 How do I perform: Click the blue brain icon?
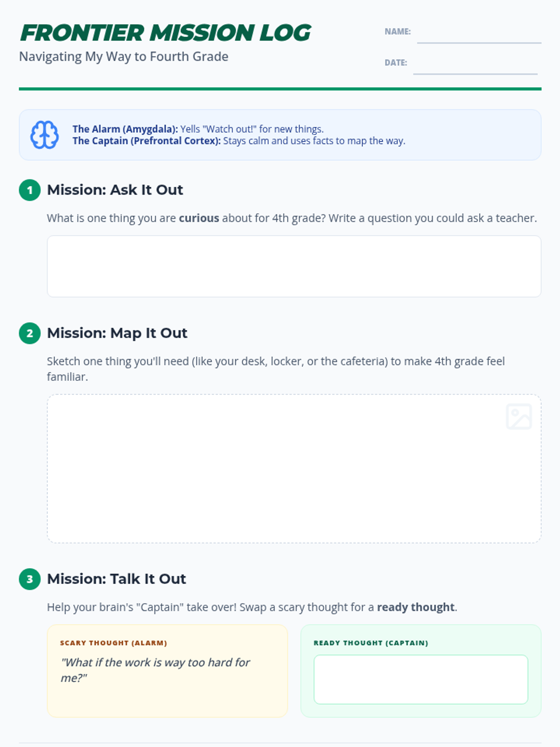pos(44,135)
